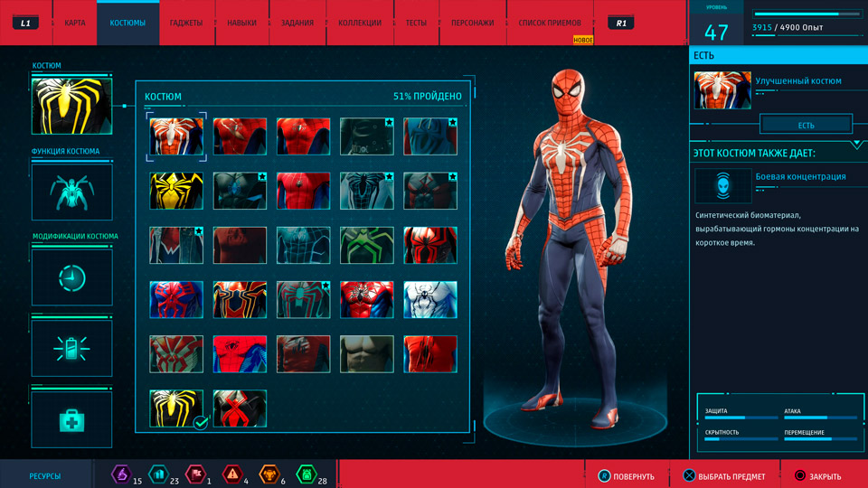Click the orange challenge token icon
868x488 pixels.
[x=269, y=474]
